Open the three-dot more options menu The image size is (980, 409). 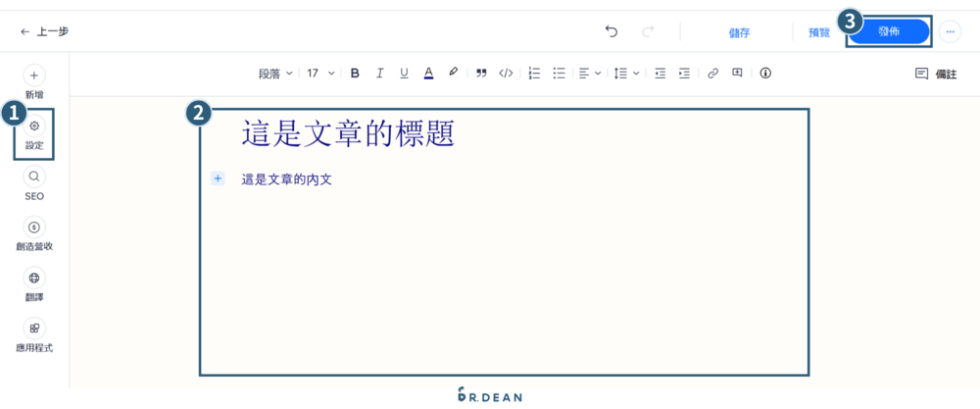tap(950, 31)
